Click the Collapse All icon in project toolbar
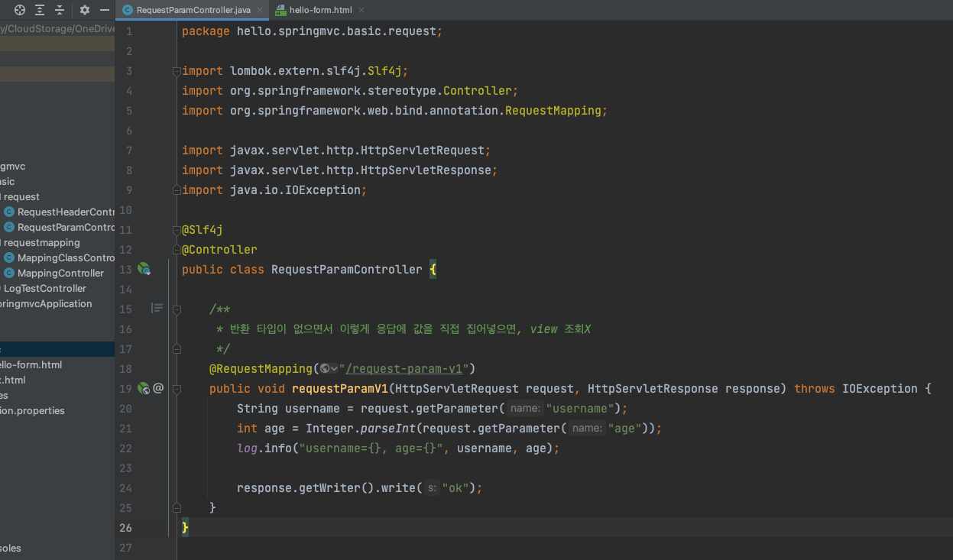 click(60, 10)
